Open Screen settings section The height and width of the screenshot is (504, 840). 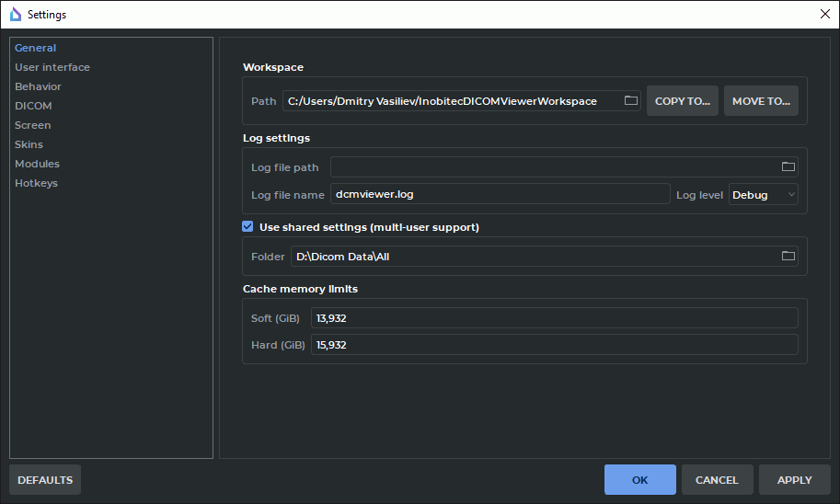pyautogui.click(x=33, y=125)
